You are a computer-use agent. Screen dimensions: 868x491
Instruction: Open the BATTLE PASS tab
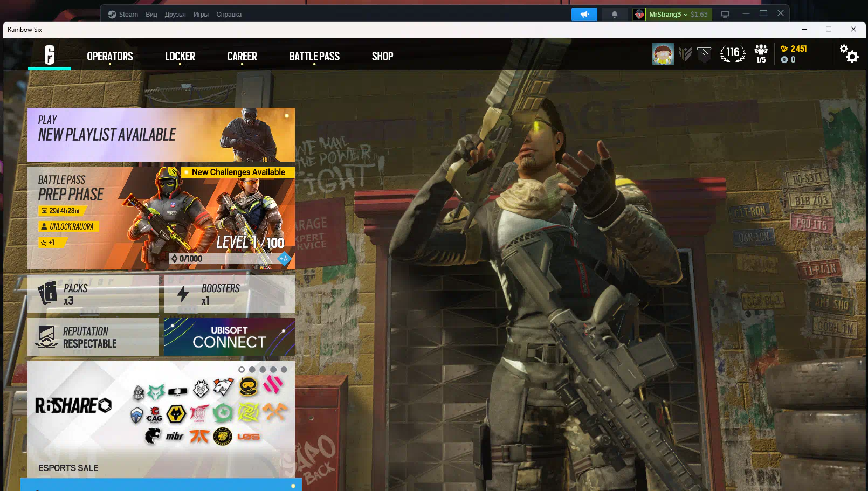[x=314, y=56]
